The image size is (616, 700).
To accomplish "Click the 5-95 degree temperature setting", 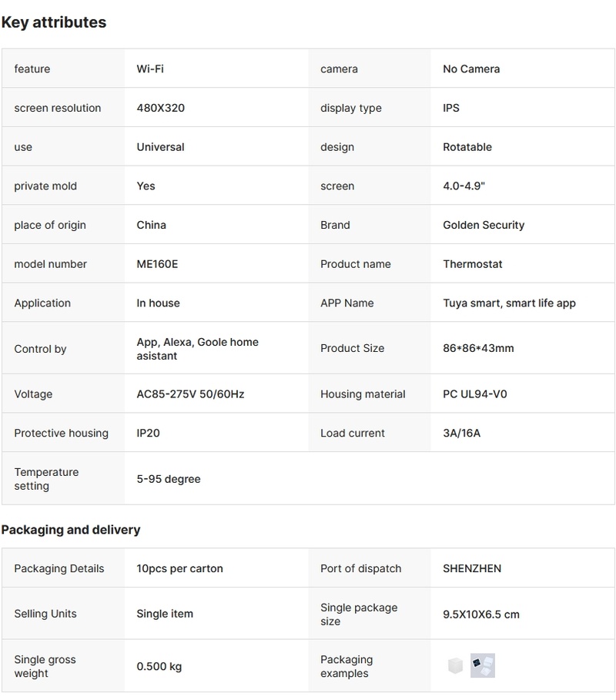I will 169,479.
